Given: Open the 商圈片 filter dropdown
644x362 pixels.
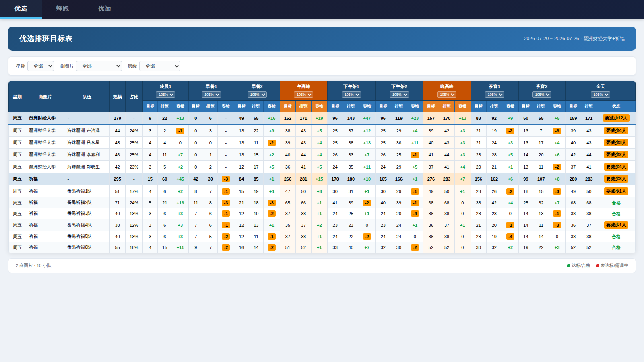Looking at the screenshot, I should click(x=99, y=66).
